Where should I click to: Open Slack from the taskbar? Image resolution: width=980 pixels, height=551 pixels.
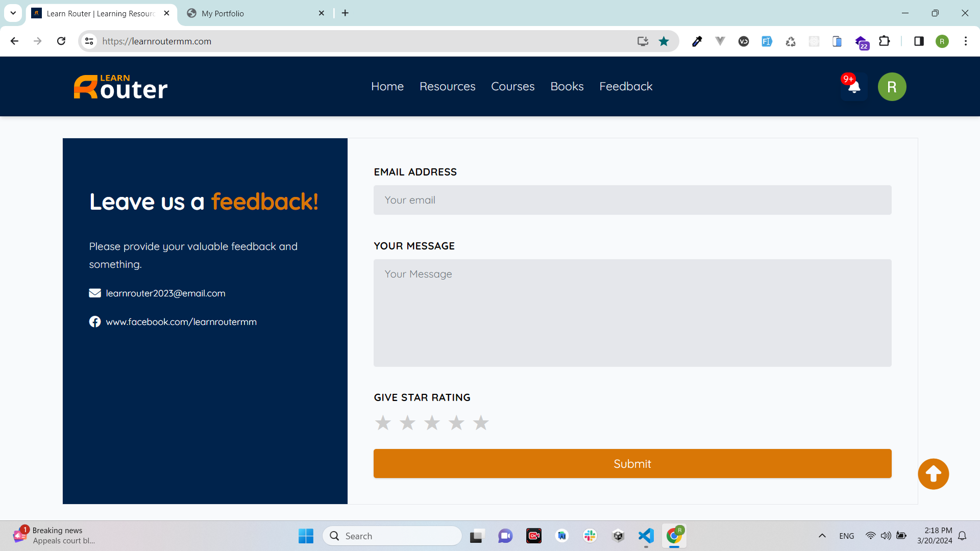pos(590,536)
